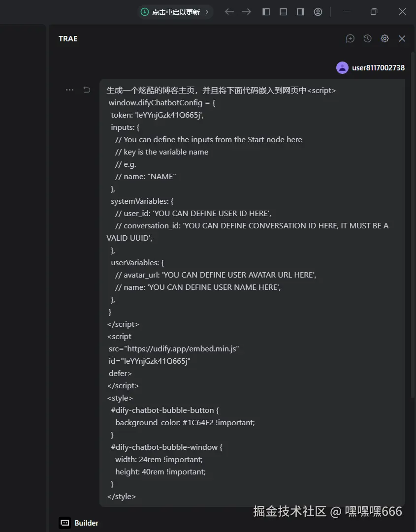Navigate back with the left arrow
The width and height of the screenshot is (416, 532).
229,12
